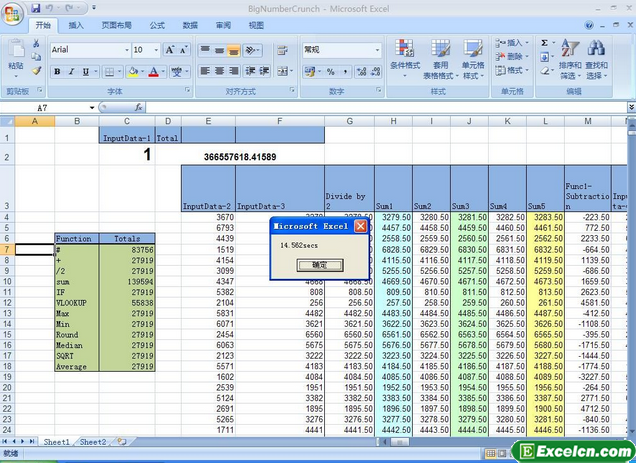Cut selection with the scissors icon

click(36, 43)
